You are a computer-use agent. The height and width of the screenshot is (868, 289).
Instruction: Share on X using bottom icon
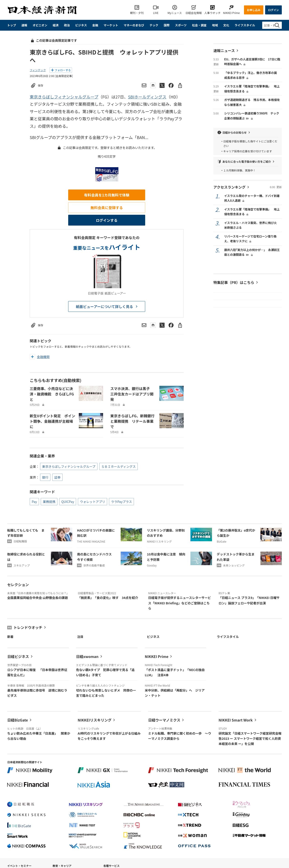click(162, 325)
